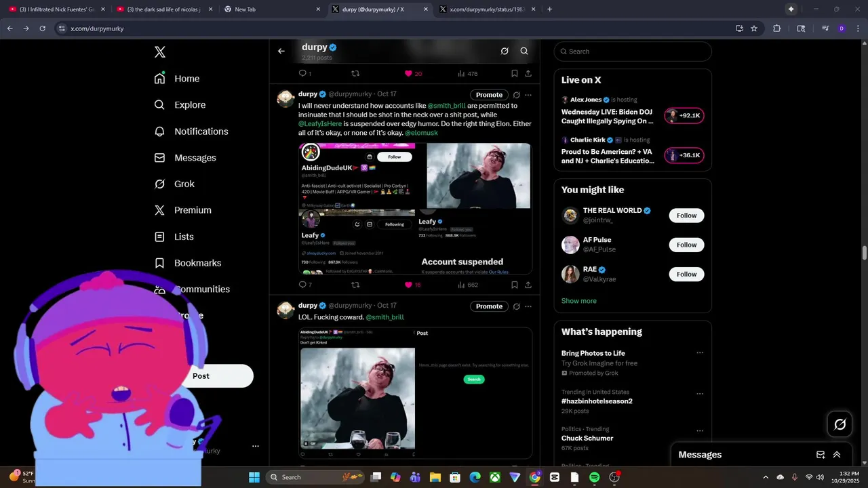Bookmark the post with 476 views
The width and height of the screenshot is (868, 488).
point(515,73)
